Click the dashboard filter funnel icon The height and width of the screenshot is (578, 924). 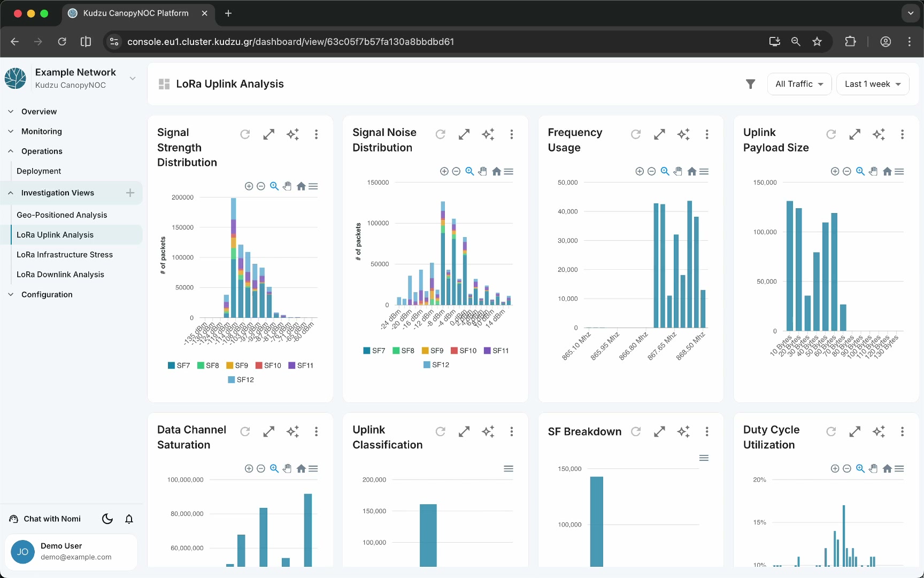pos(751,84)
